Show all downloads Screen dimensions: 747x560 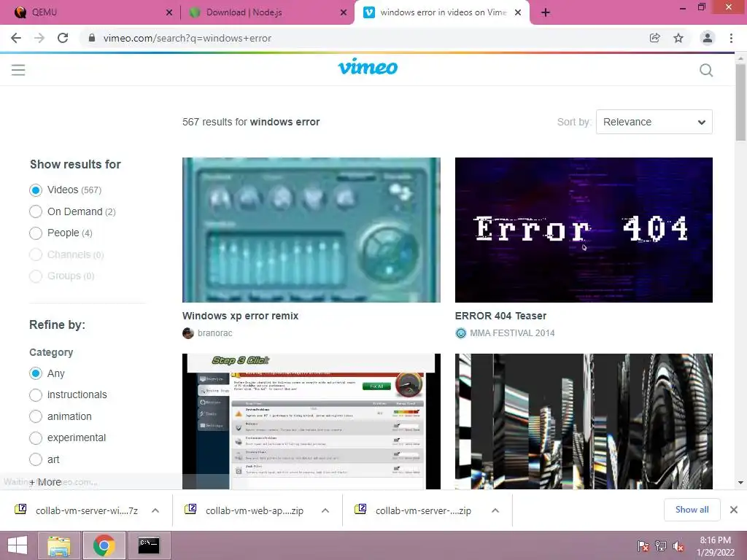point(692,510)
